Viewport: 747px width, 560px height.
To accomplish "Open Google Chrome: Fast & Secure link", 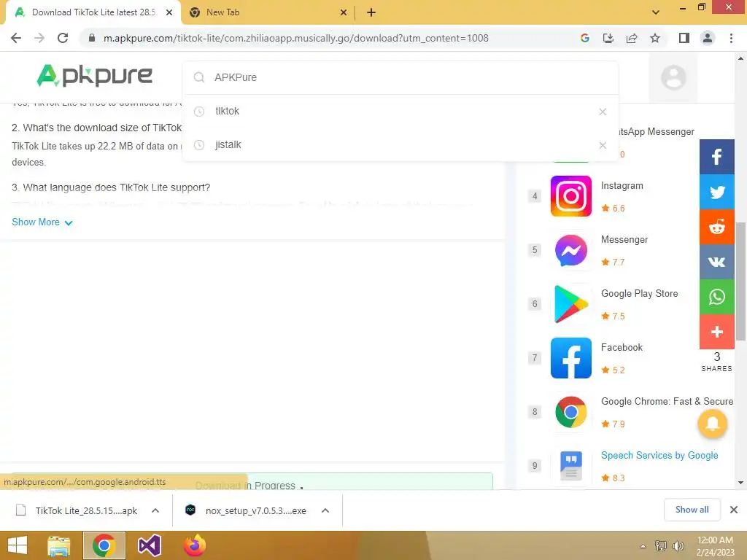I will (x=667, y=402).
